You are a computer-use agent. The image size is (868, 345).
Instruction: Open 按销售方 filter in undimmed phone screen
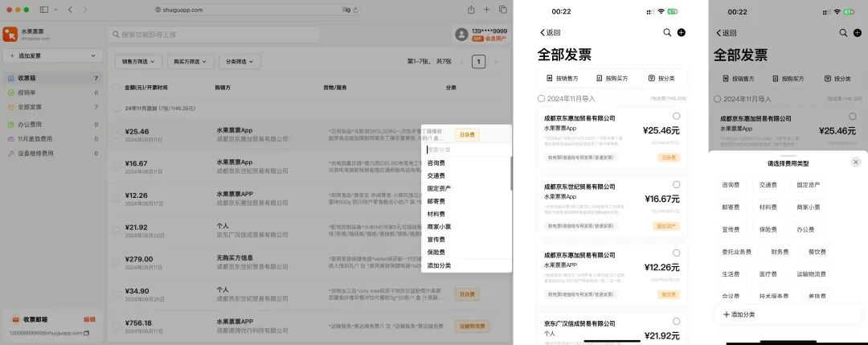pyautogui.click(x=563, y=79)
